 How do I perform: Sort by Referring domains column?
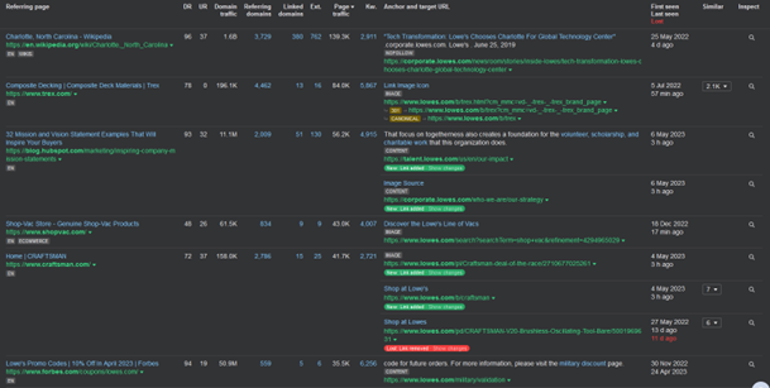click(257, 10)
